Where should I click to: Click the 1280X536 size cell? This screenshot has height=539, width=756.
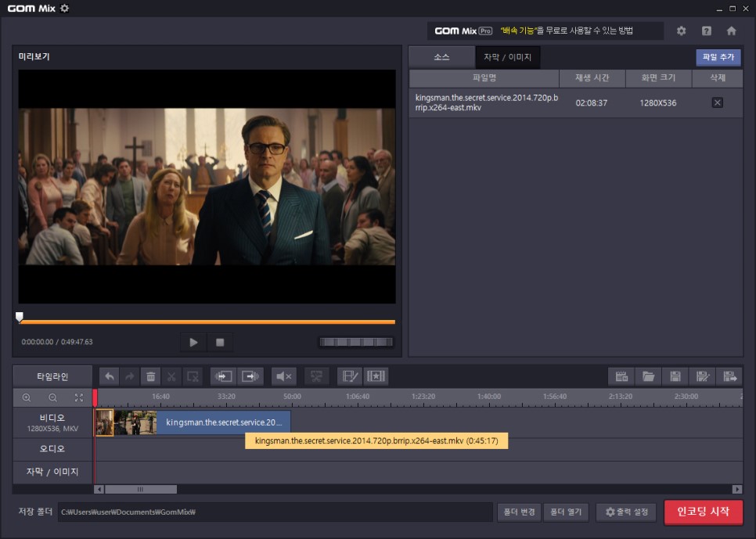click(x=658, y=103)
